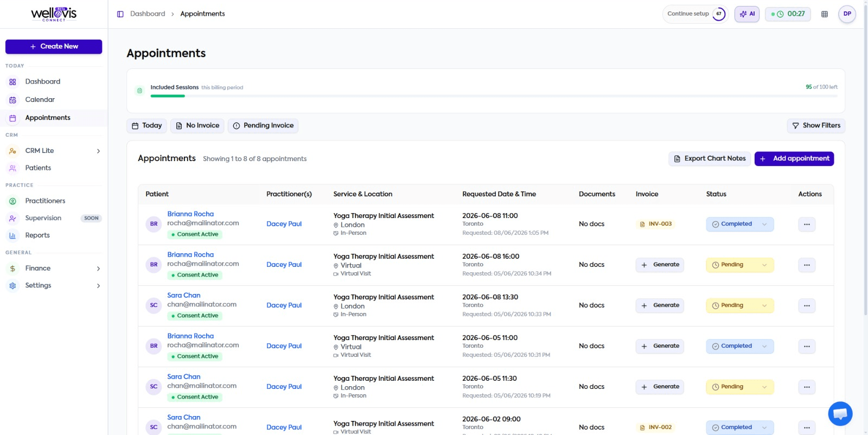Generate invoice for 2026-06-05 11:00 appointment
The height and width of the screenshot is (435, 868).
(660, 346)
